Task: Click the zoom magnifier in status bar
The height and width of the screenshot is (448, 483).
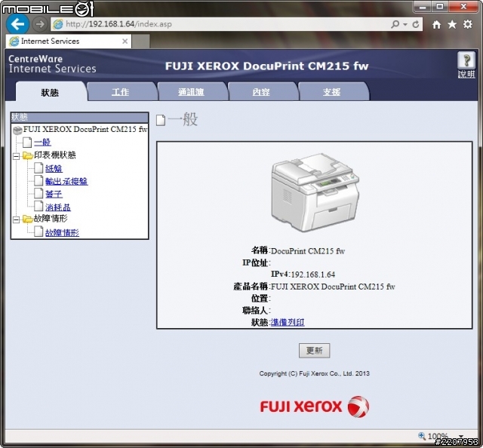Action: pos(422,436)
